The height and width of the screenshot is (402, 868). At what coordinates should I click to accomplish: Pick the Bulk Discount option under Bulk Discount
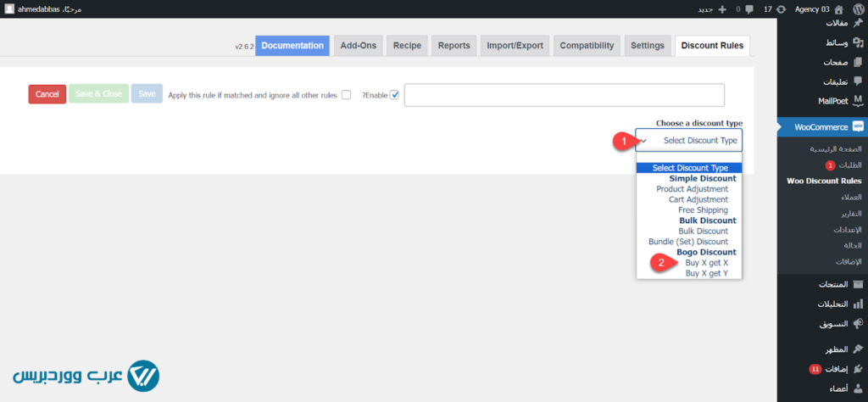(x=703, y=231)
